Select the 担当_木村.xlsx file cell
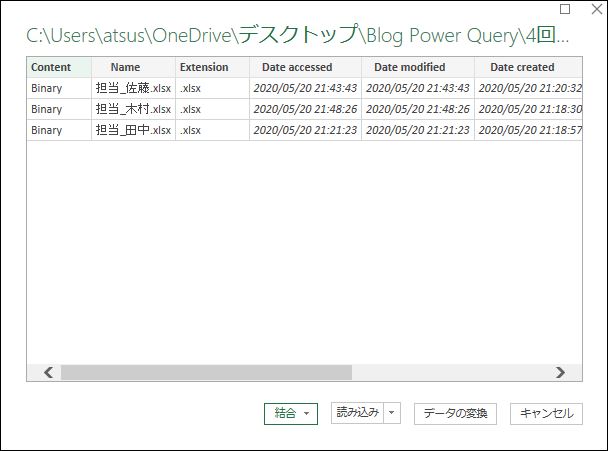The image size is (608, 451). point(133,109)
